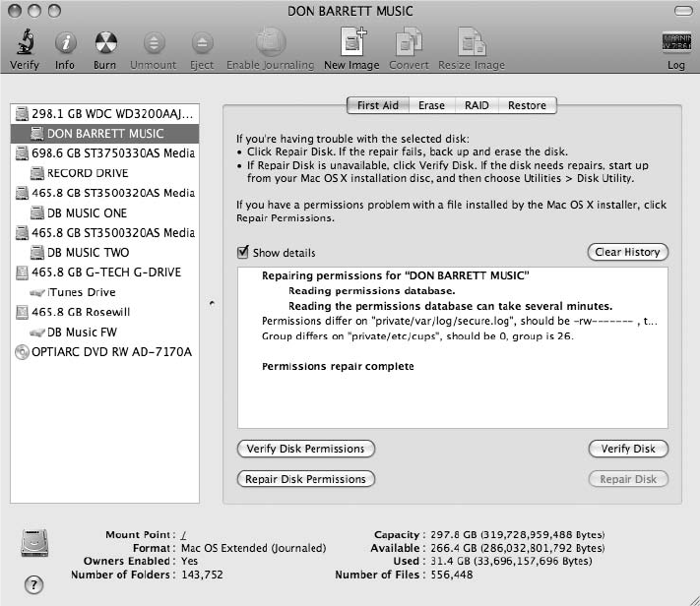Viewport: 700px width, 606px height.
Task: Click the Verify microscope icon in toolbar
Action: click(24, 42)
